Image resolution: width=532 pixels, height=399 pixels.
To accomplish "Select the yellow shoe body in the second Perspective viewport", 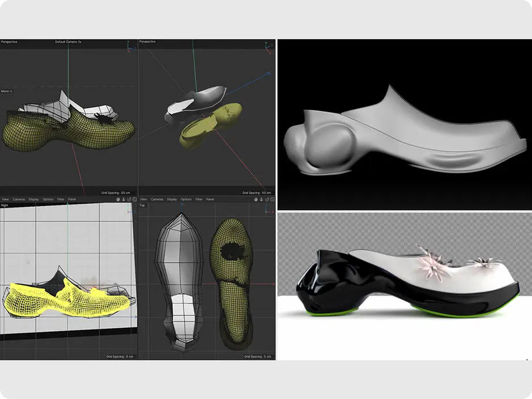I will tap(210, 126).
